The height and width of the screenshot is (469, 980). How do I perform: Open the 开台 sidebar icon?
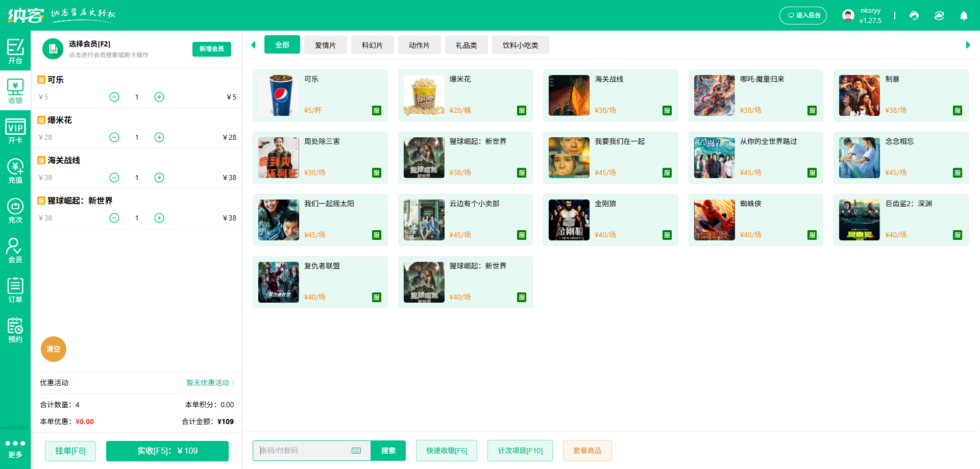15,51
